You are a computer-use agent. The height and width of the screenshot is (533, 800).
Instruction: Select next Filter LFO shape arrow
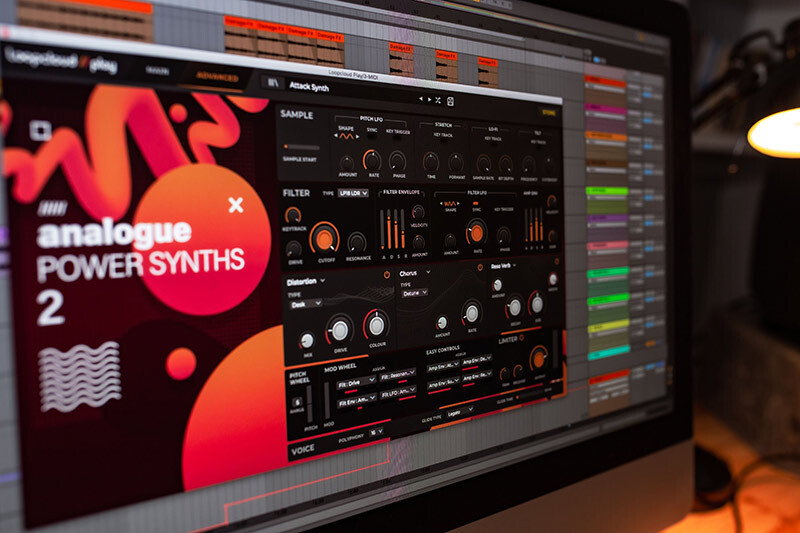click(459, 204)
